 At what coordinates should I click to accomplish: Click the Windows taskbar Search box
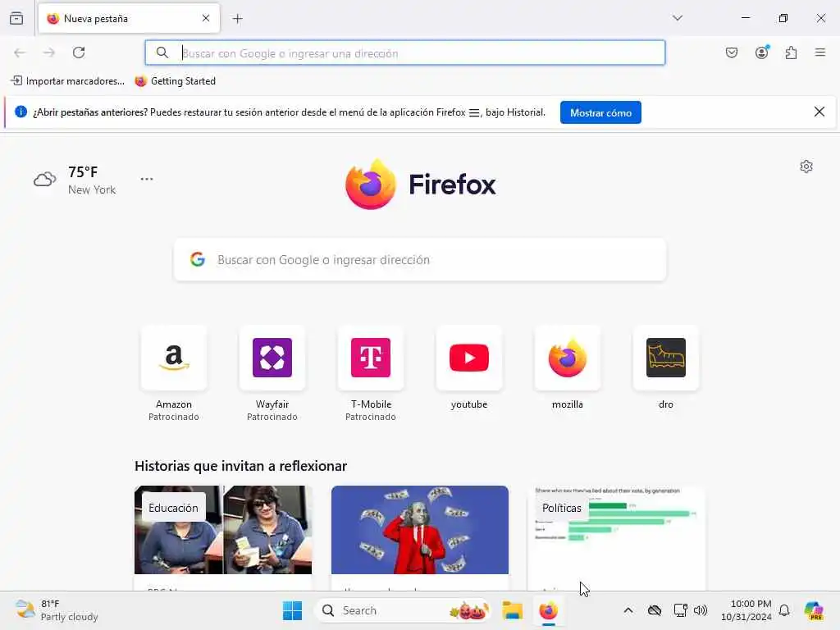click(x=404, y=610)
